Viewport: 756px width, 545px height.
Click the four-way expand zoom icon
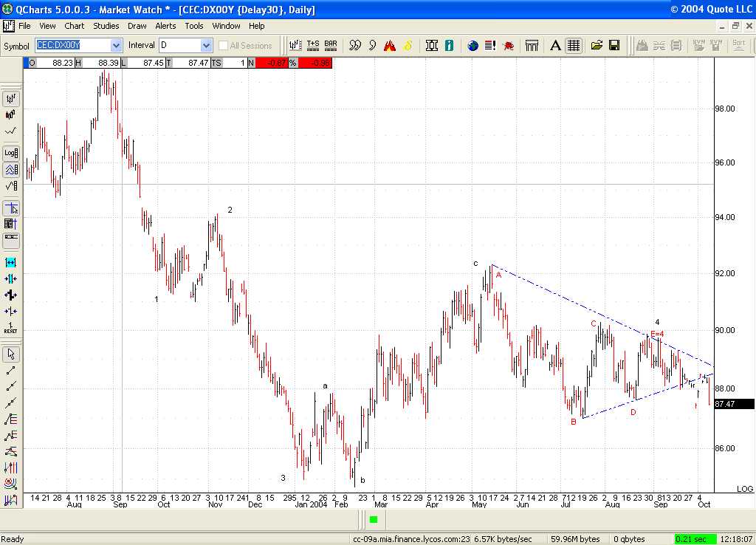coord(10,295)
